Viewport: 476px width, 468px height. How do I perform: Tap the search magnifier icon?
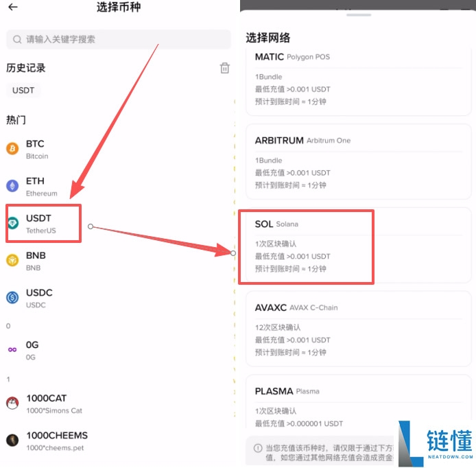pos(17,39)
